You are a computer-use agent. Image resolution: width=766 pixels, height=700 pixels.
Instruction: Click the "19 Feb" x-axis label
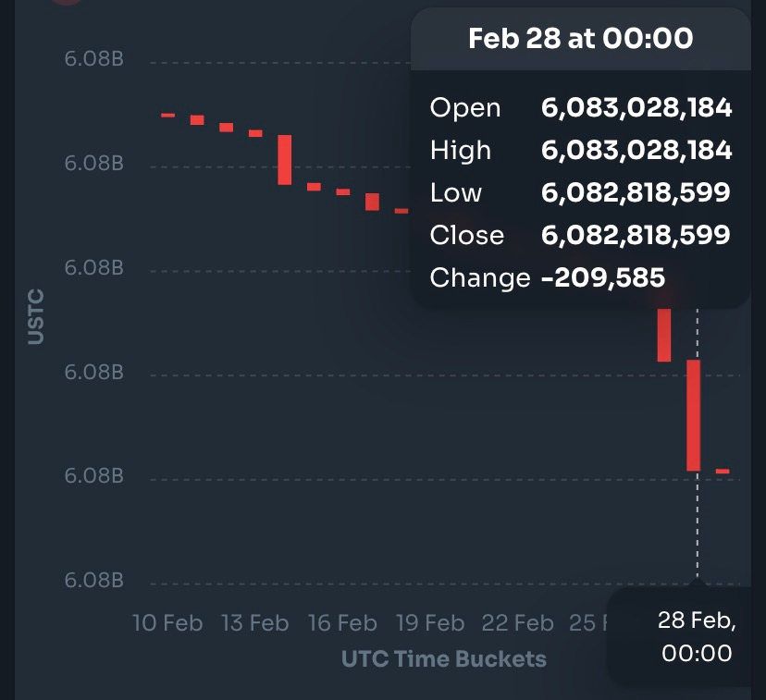point(430,622)
